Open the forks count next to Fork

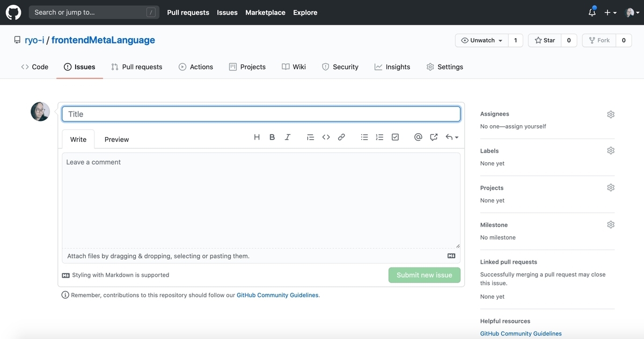[624, 40]
